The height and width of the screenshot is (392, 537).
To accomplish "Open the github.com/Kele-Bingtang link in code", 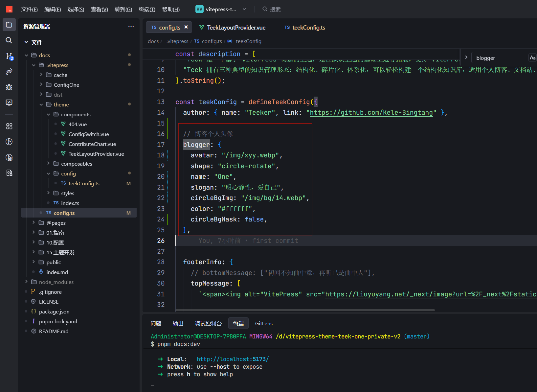I will click(x=371, y=112).
